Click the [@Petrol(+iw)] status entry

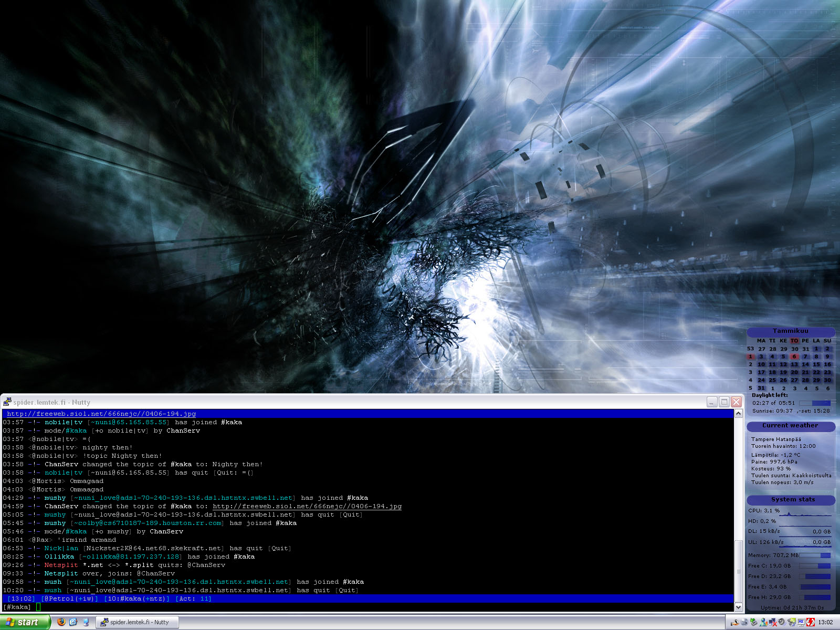click(x=69, y=598)
